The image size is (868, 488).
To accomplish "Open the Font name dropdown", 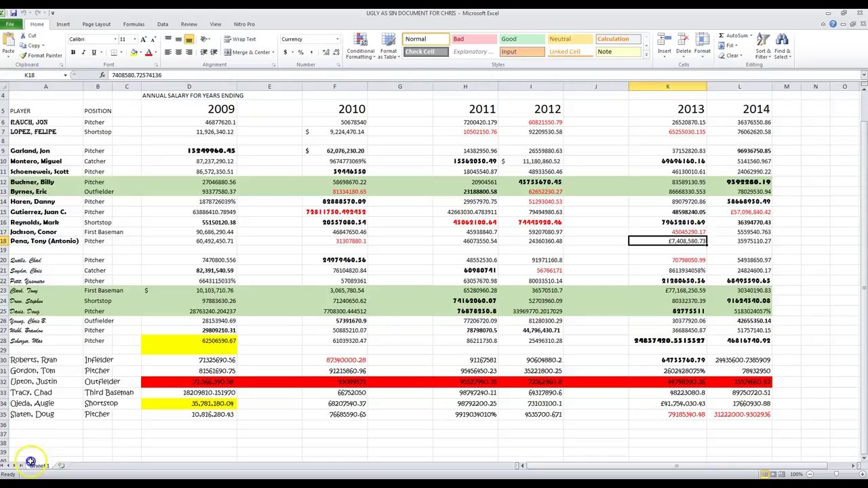I will point(115,39).
